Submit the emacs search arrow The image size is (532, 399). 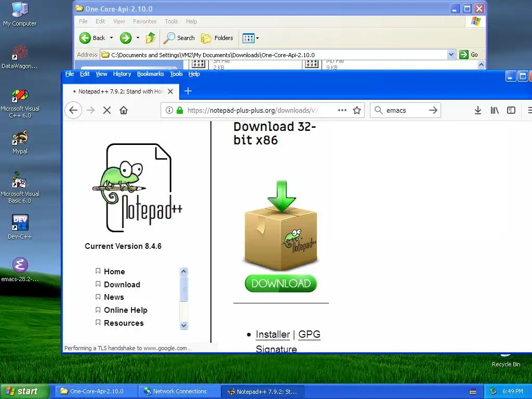(x=433, y=110)
